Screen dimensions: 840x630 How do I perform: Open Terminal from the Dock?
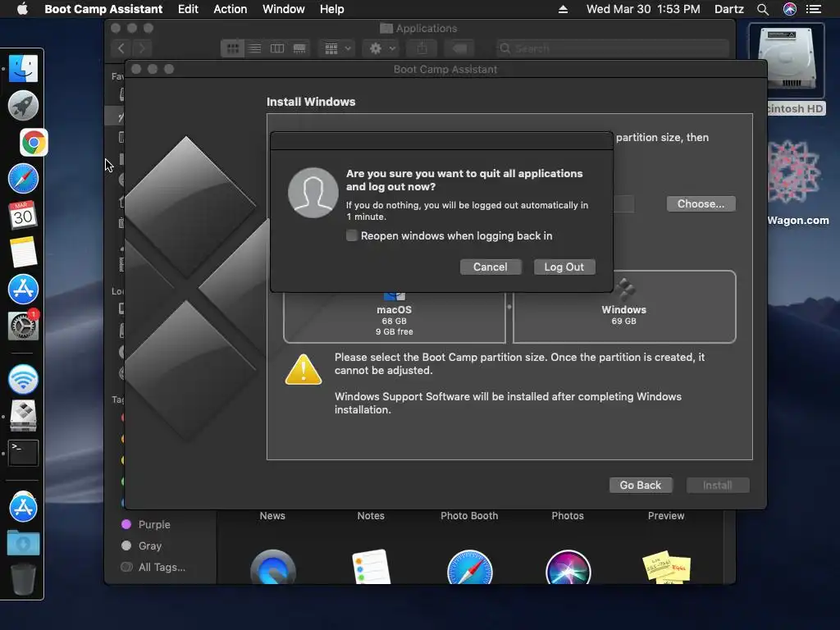click(23, 453)
